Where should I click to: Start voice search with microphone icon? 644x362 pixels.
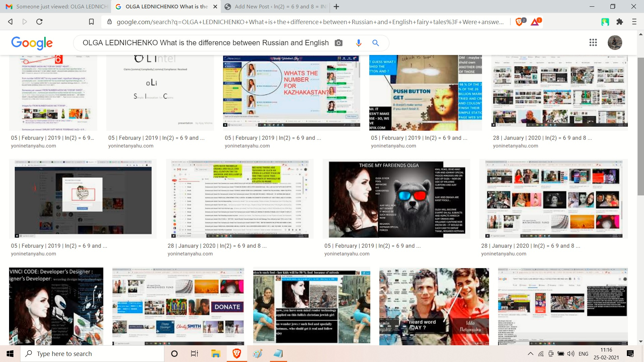point(359,43)
